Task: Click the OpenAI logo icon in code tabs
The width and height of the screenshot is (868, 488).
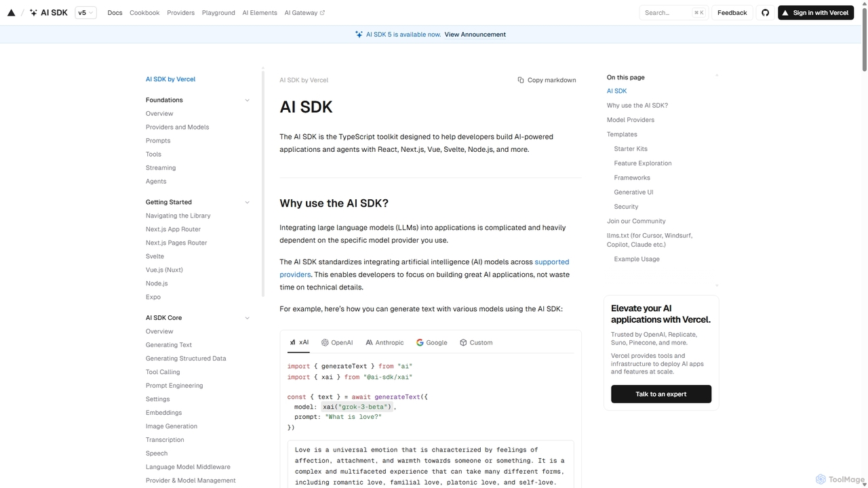Action: point(325,343)
